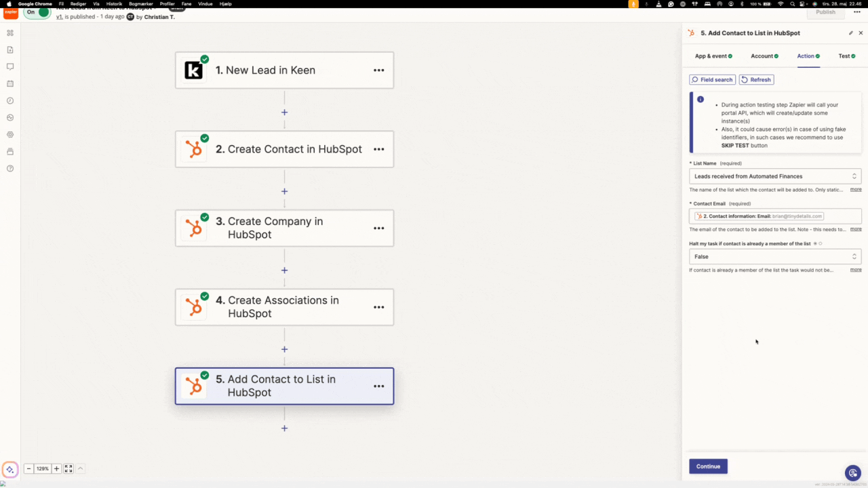Screen dimensions: 868x488
Task: Show more of the Halt my task description
Action: tap(856, 270)
